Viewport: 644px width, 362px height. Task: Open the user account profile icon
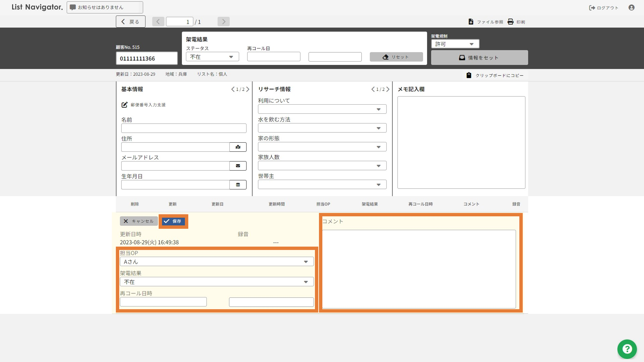point(632,8)
